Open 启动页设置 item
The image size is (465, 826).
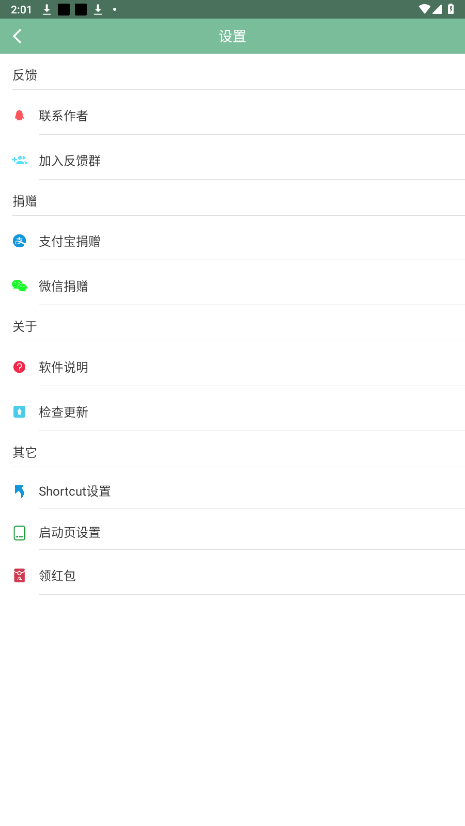point(232,533)
